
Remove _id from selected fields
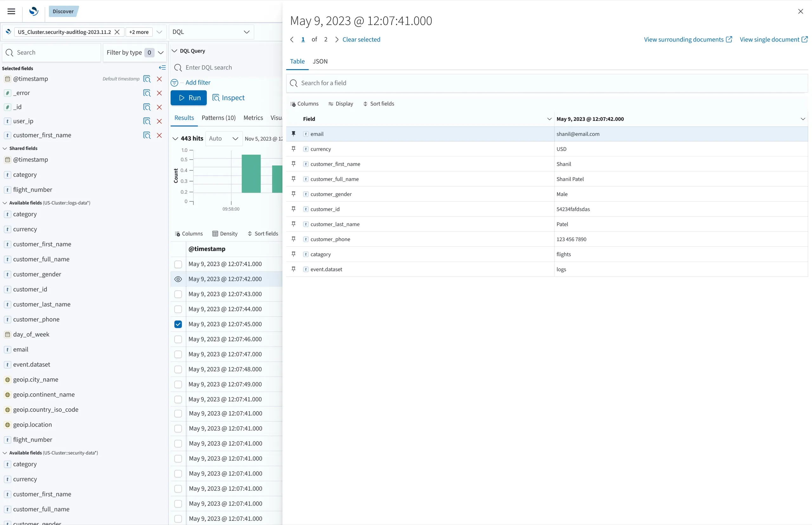point(159,107)
